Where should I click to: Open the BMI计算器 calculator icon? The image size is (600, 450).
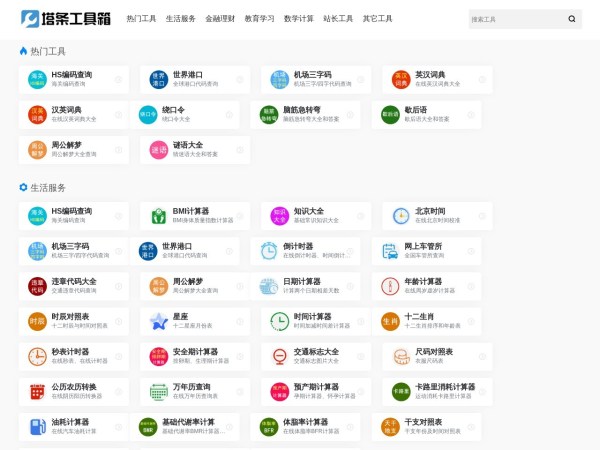click(x=158, y=216)
